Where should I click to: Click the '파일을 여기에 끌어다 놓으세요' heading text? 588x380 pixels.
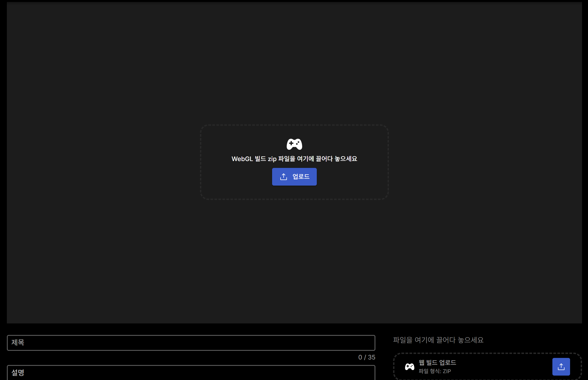(x=438, y=340)
